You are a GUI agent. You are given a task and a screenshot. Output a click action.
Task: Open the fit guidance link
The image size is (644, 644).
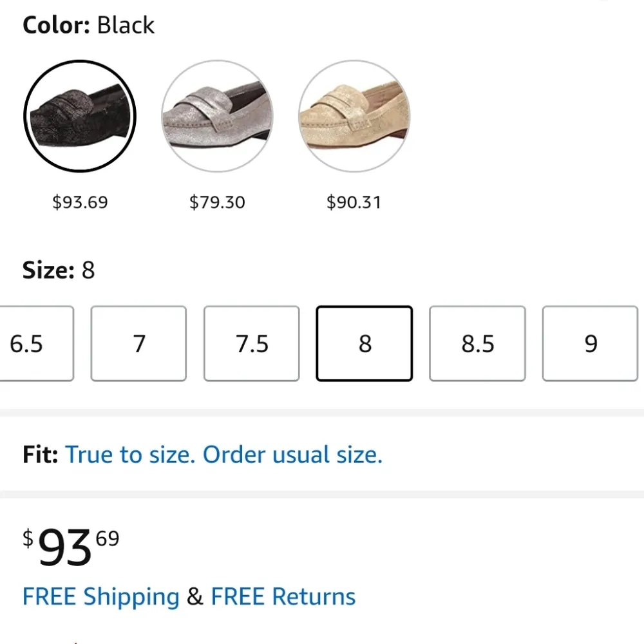click(224, 455)
